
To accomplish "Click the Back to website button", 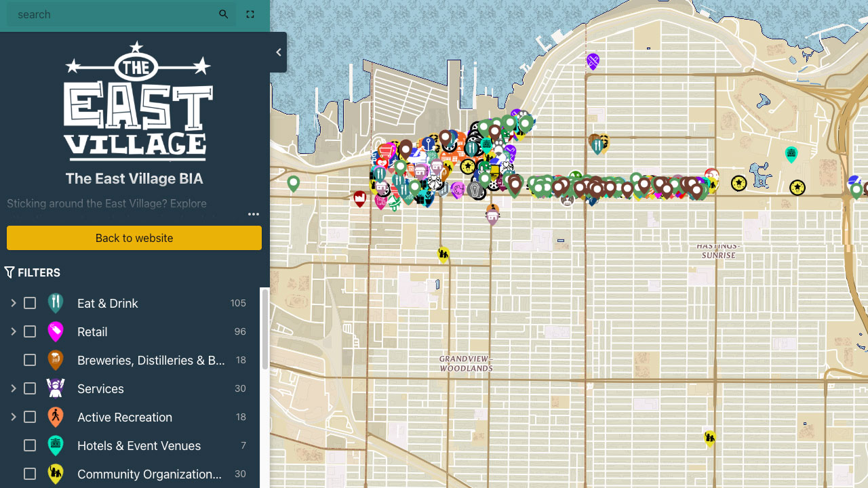I will [x=134, y=238].
